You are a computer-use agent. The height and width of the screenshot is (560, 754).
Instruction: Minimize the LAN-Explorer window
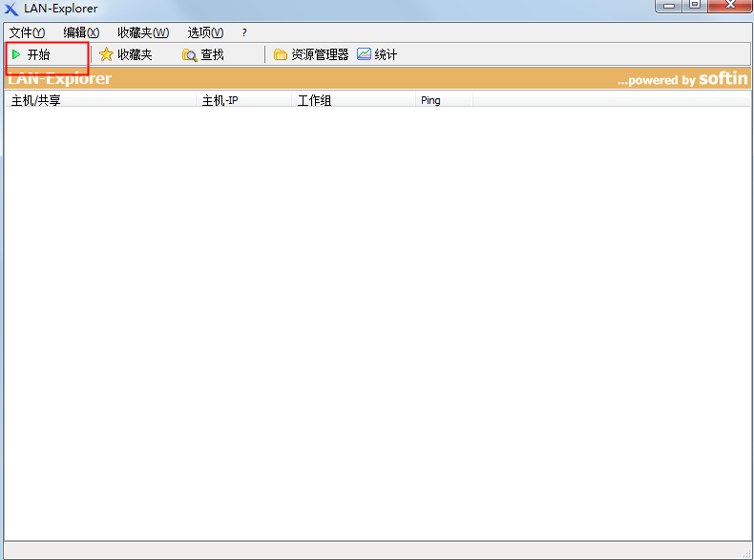[669, 6]
